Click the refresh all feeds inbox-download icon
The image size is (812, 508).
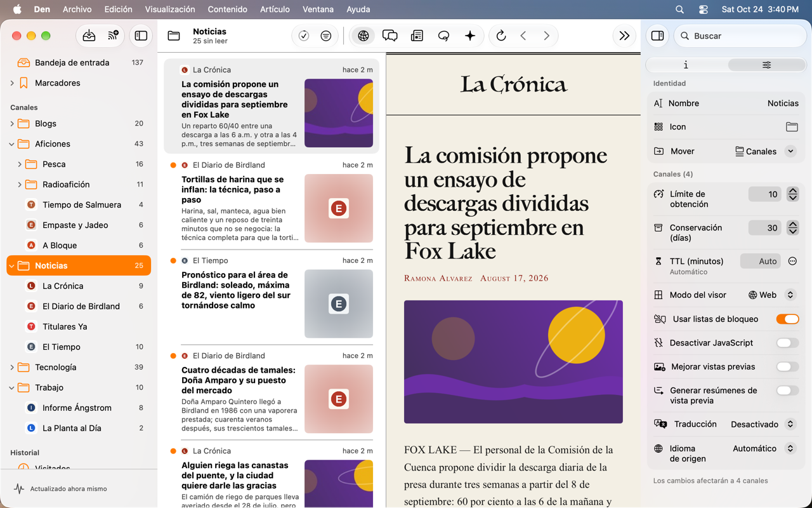[x=89, y=36]
